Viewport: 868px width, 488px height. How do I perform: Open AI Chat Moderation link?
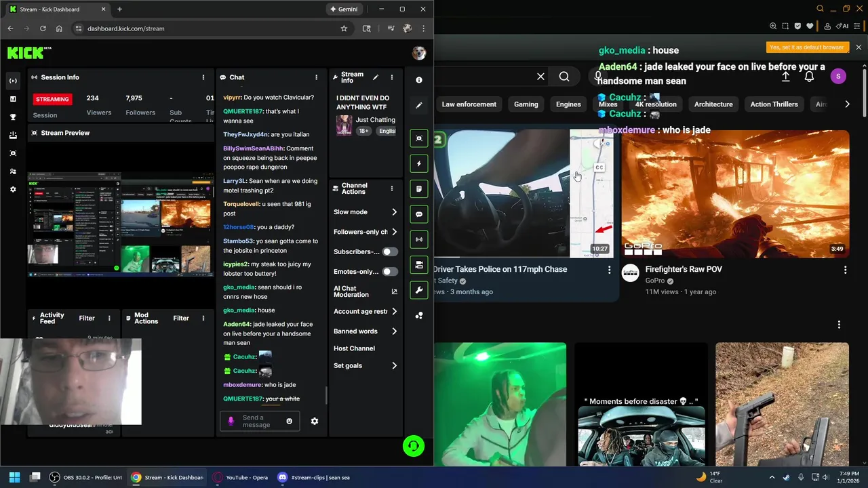(x=366, y=291)
